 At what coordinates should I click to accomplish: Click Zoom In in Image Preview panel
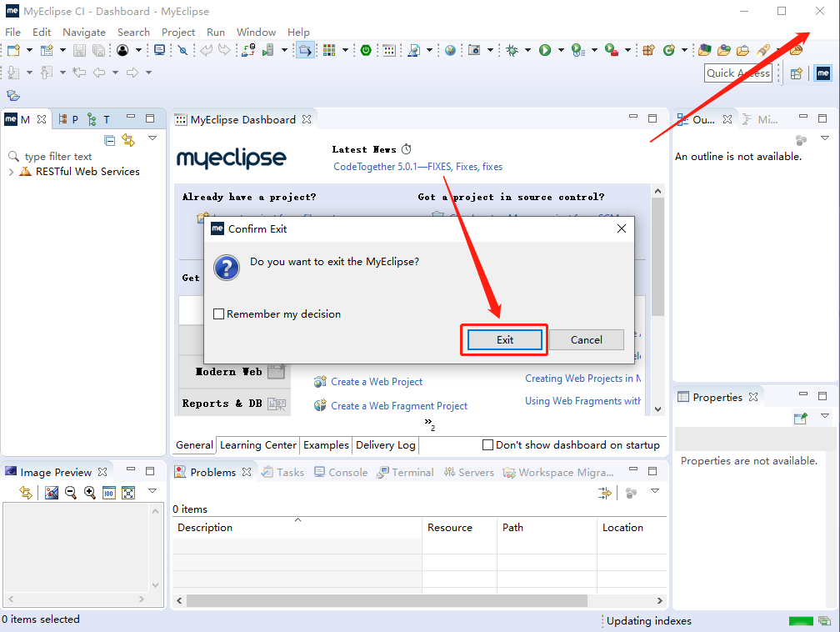89,493
